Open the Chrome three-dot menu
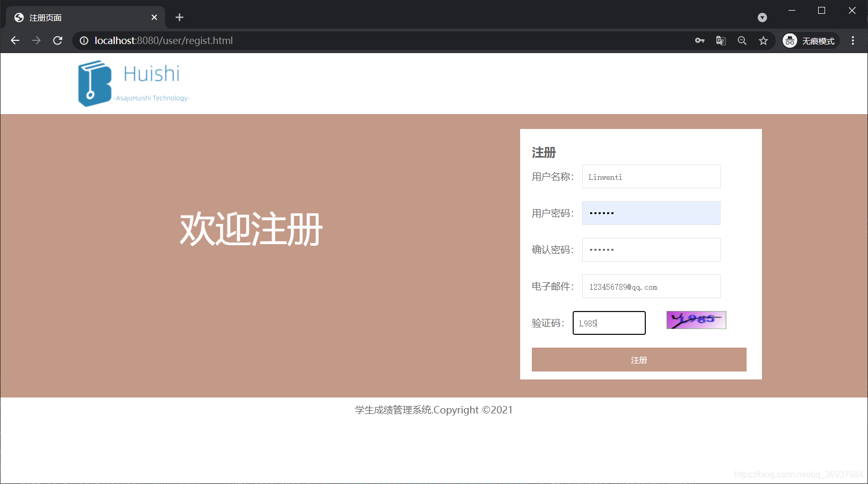Viewport: 868px width, 484px height. [x=853, y=40]
